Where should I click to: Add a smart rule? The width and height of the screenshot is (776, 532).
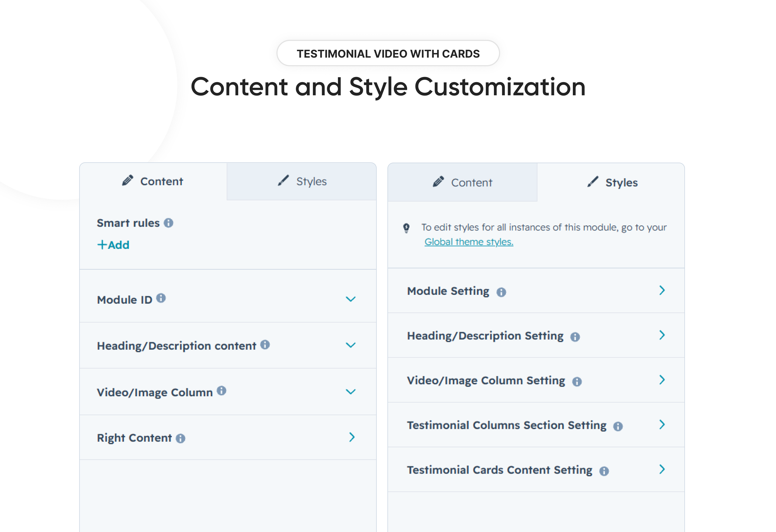tap(113, 245)
